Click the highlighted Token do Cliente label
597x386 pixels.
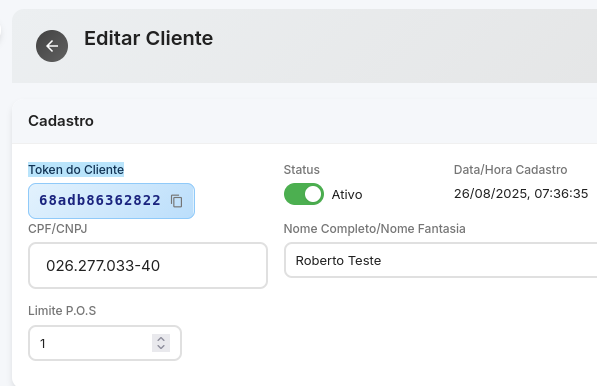tap(76, 170)
